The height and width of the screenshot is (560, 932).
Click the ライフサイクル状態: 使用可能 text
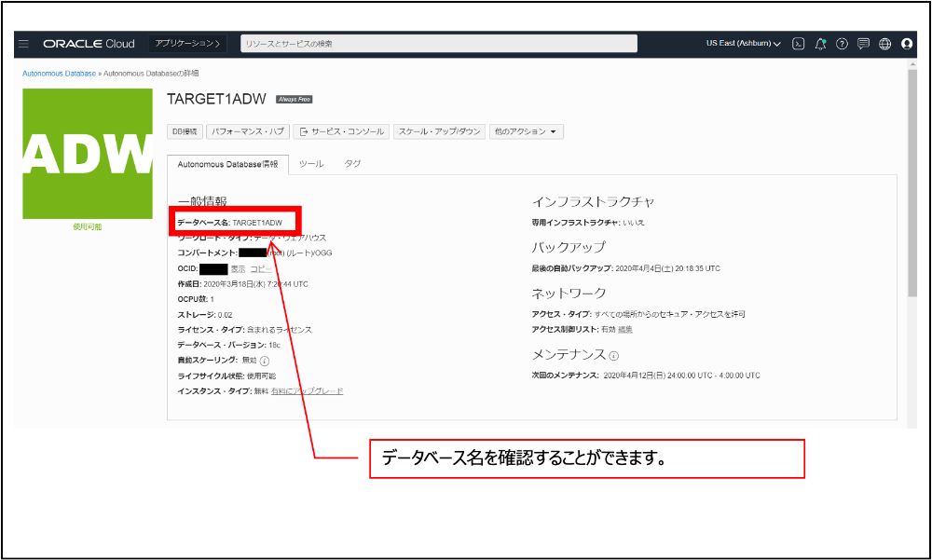click(x=226, y=376)
